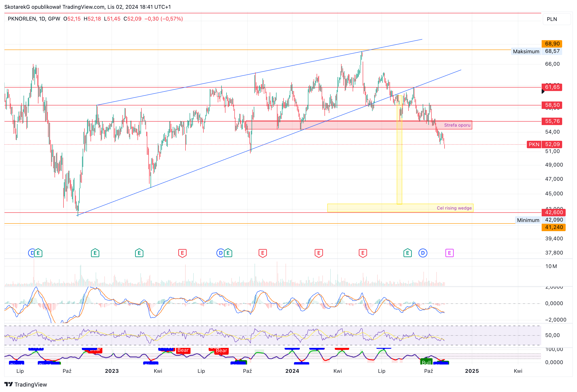Open the PLN currency selector
This screenshot has width=577, height=392.
(557, 19)
